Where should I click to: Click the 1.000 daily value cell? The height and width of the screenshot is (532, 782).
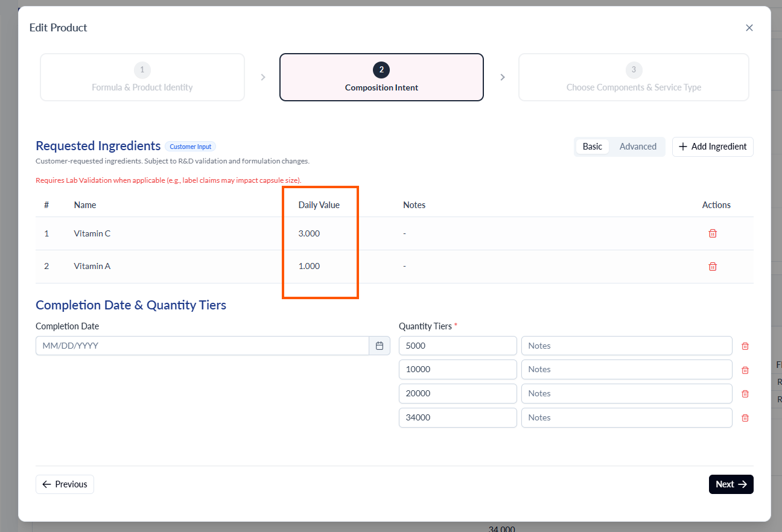coord(309,266)
